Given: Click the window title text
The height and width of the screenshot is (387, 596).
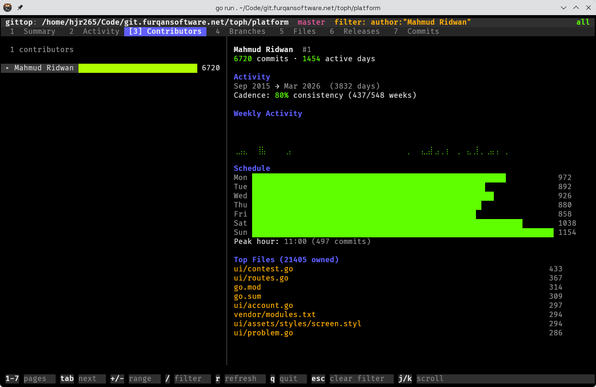Looking at the screenshot, I should click(298, 8).
